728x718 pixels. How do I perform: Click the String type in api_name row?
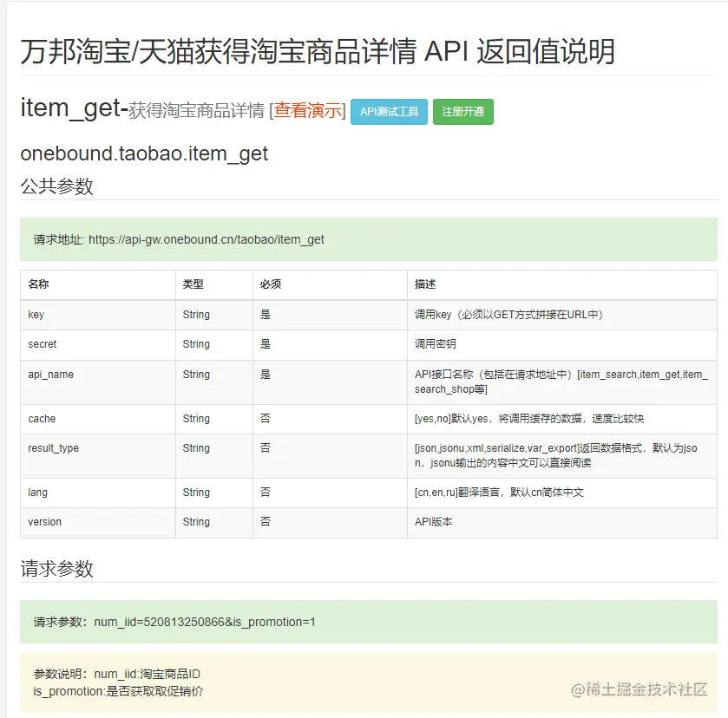(x=196, y=375)
